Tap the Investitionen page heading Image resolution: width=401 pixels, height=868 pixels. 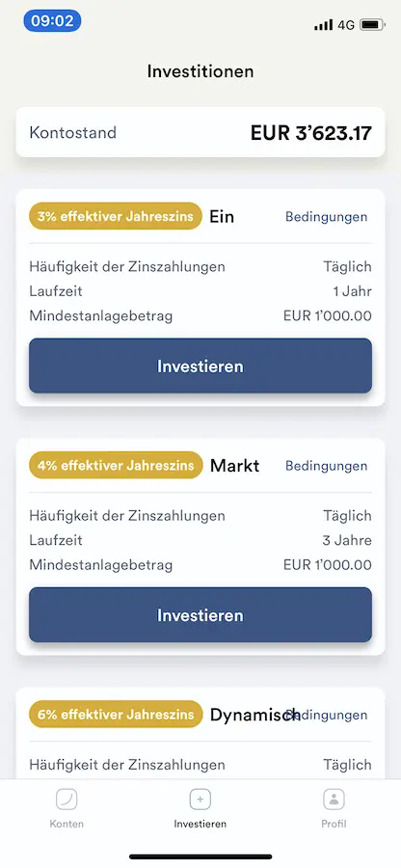pos(200,71)
